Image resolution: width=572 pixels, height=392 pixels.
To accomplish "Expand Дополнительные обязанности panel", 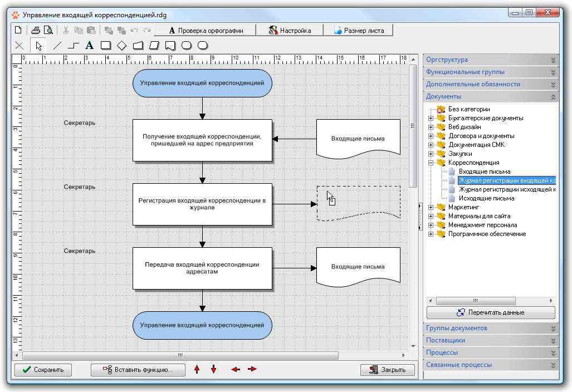I will (x=491, y=84).
